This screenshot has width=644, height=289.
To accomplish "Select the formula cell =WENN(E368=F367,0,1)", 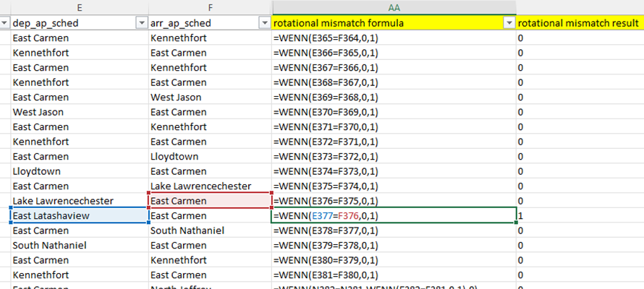I will pyautogui.click(x=394, y=82).
